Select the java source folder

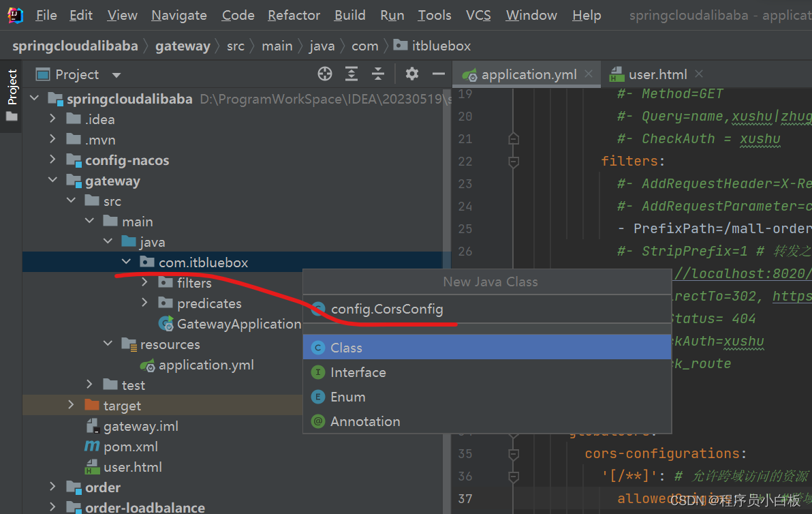pyautogui.click(x=153, y=242)
